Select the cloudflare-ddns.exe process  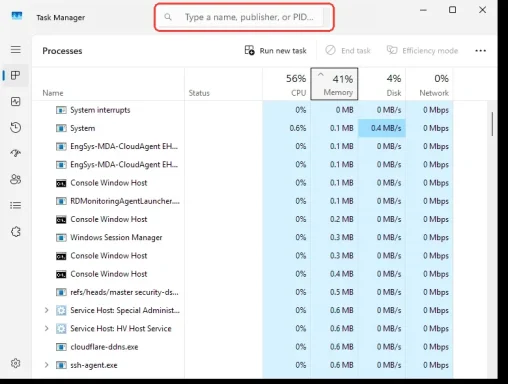(x=104, y=347)
